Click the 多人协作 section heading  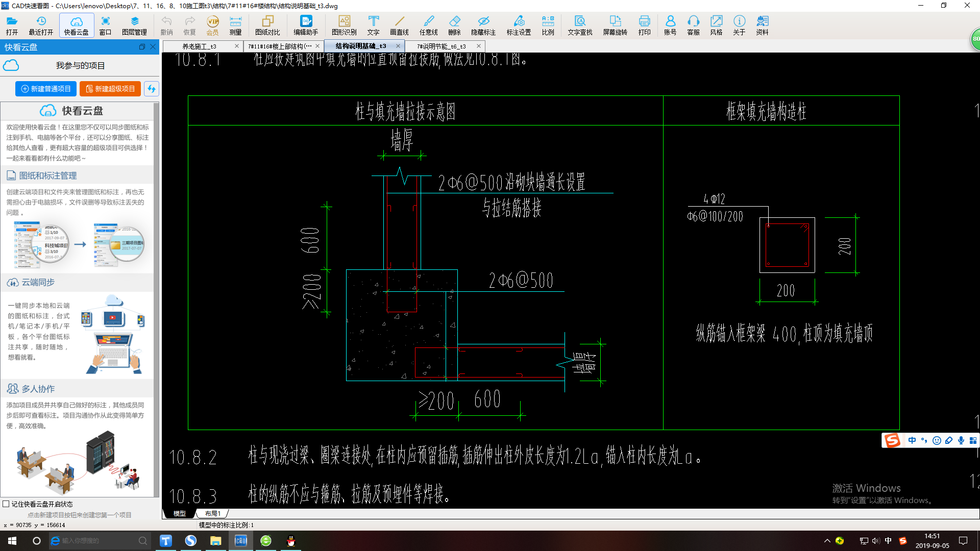[38, 389]
